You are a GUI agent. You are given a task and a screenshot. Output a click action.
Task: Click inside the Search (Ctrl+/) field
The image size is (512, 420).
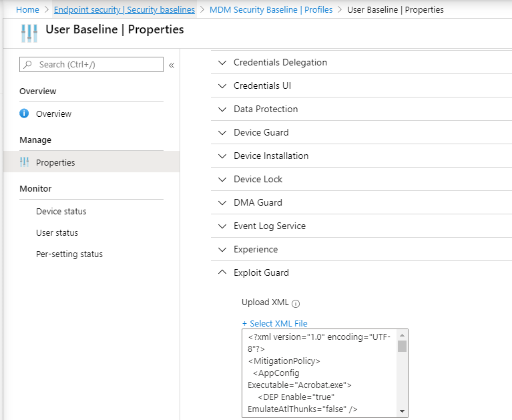(91, 64)
